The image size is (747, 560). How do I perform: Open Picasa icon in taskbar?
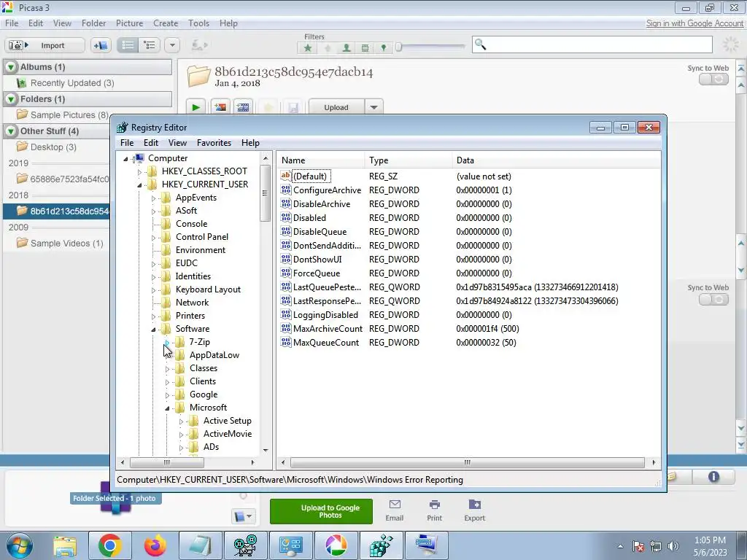tap(336, 545)
